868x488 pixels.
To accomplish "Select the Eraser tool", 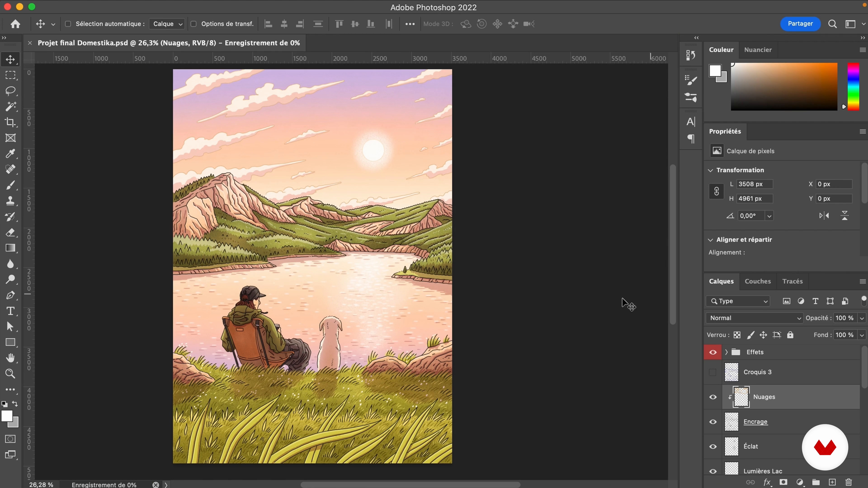I will [10, 232].
